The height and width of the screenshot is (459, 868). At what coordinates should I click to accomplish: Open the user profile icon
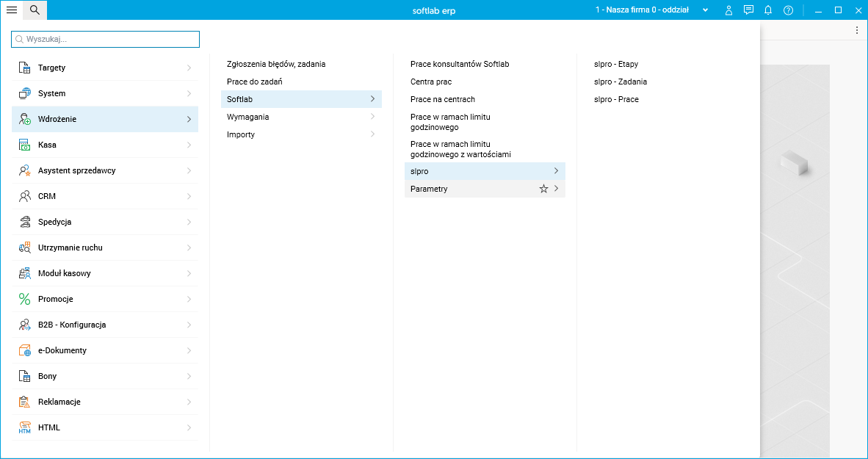coord(728,10)
